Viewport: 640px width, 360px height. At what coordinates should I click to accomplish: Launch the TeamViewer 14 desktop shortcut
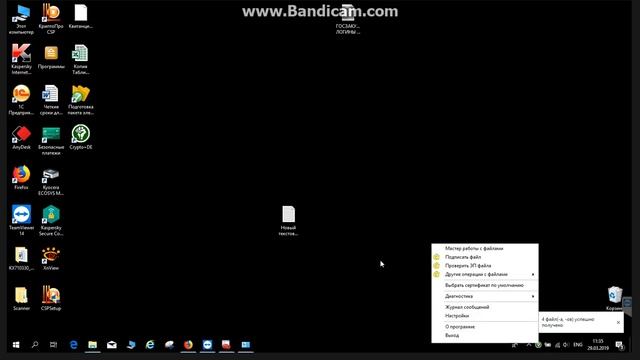(21, 220)
